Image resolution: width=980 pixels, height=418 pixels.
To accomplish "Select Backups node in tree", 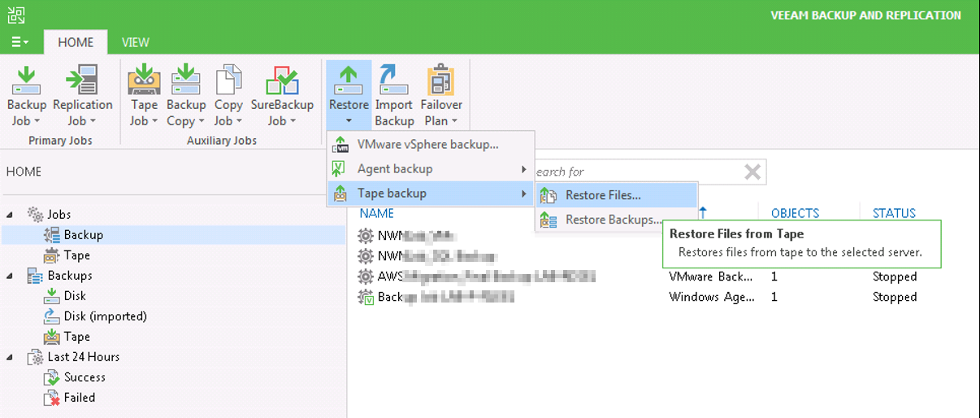I will pyautogui.click(x=69, y=276).
